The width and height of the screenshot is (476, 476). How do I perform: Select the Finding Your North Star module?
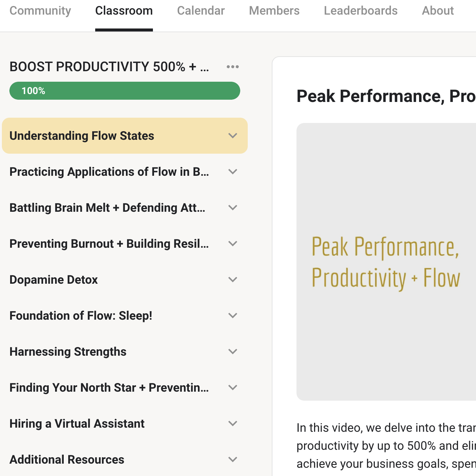(x=109, y=388)
